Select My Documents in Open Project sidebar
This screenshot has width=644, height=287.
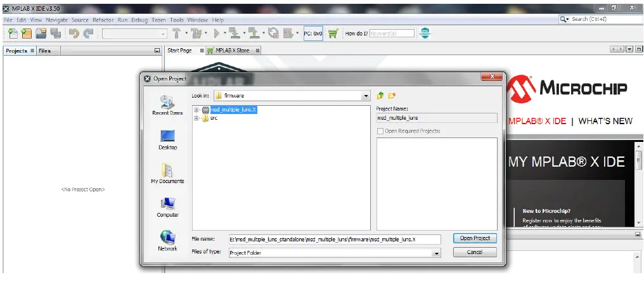[x=167, y=173]
